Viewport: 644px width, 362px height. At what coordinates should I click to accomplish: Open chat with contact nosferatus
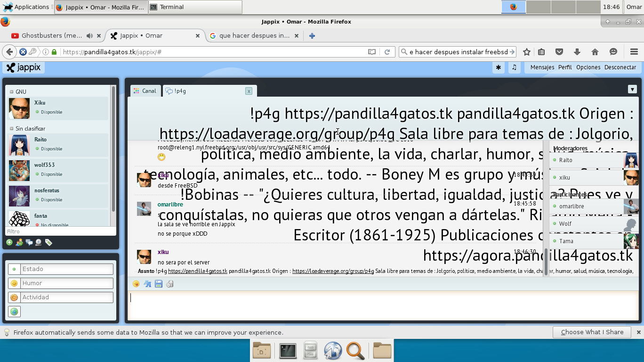[x=58, y=196]
